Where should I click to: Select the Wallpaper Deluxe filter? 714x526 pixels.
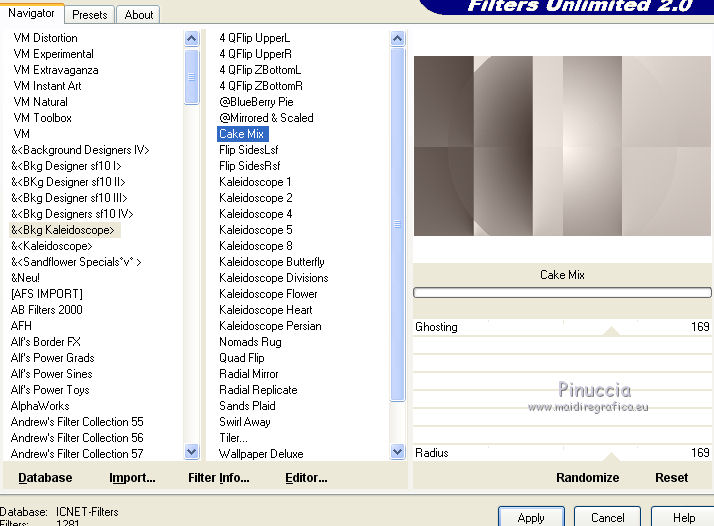[x=261, y=454]
